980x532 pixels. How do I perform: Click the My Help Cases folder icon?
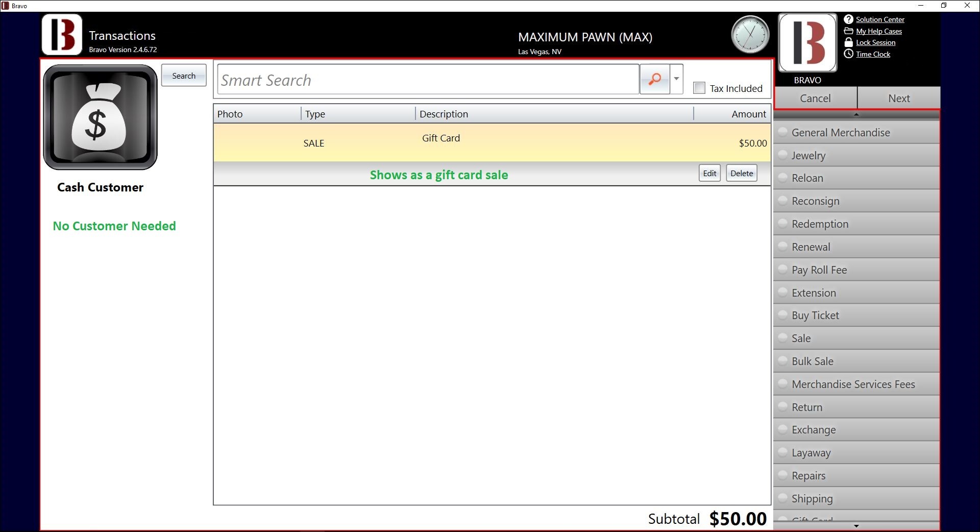click(x=848, y=31)
